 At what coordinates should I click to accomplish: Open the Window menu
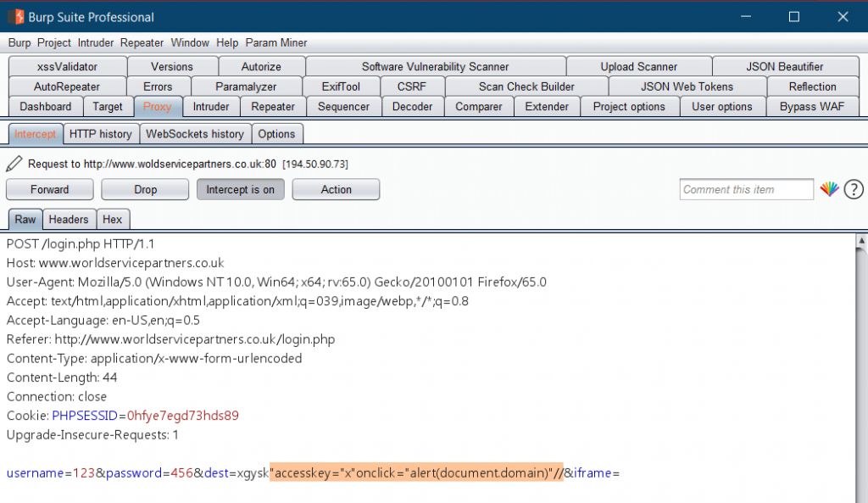[x=190, y=42]
